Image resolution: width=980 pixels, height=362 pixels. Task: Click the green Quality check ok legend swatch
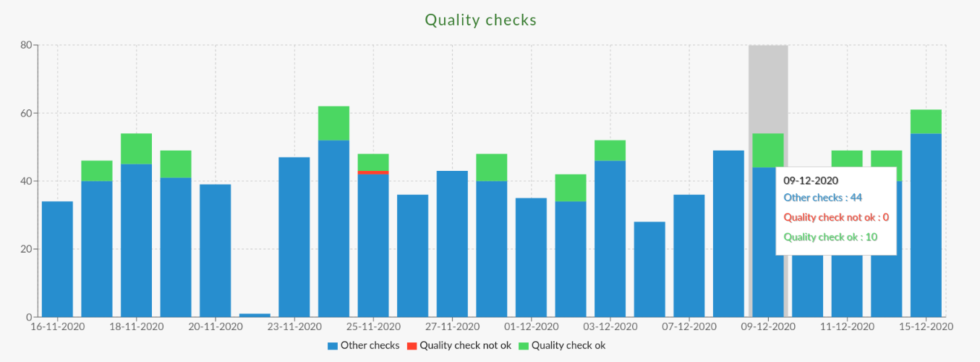click(x=524, y=346)
